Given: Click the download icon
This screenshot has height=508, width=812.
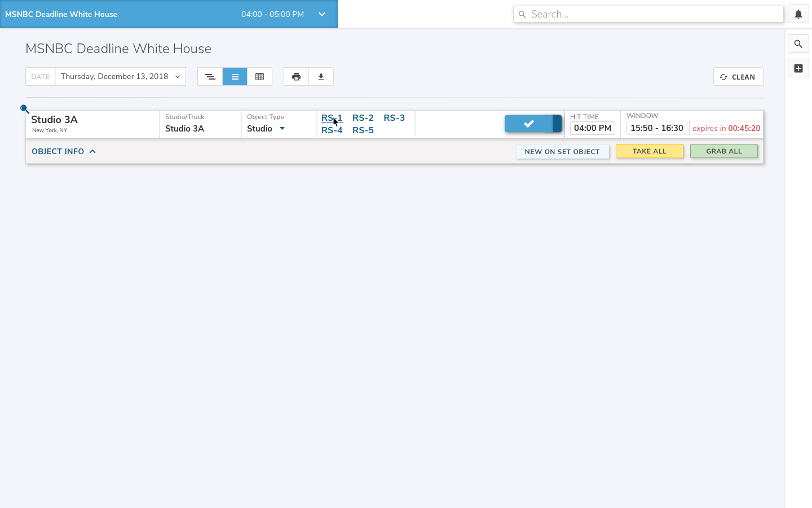Looking at the screenshot, I should coord(321,77).
